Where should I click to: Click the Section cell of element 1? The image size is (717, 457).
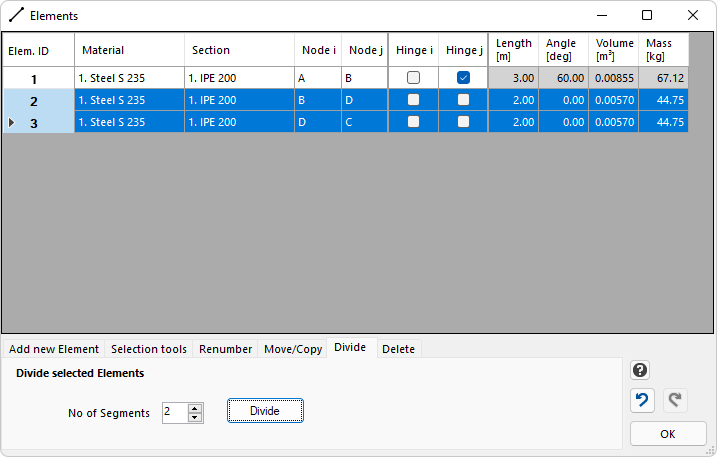(239, 78)
